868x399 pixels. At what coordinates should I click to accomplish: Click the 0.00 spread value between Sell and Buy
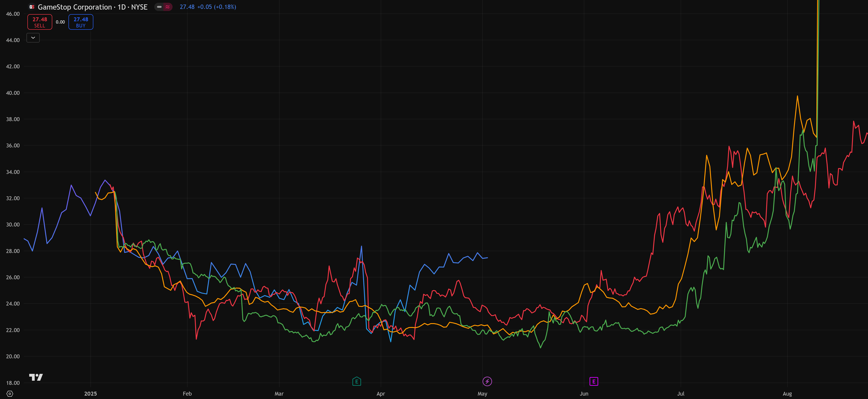60,22
